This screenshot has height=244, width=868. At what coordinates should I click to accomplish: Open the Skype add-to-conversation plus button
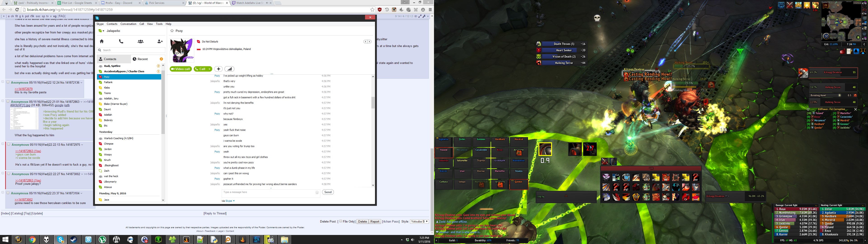tap(218, 69)
